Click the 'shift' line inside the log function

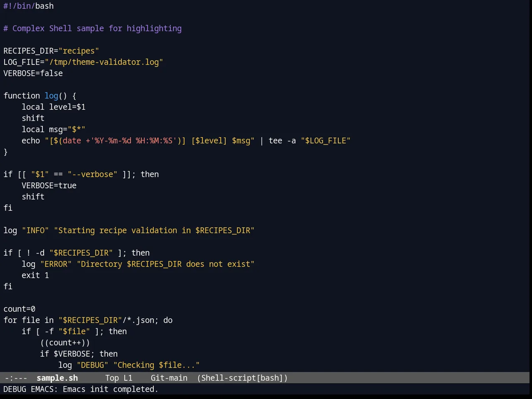pos(33,118)
